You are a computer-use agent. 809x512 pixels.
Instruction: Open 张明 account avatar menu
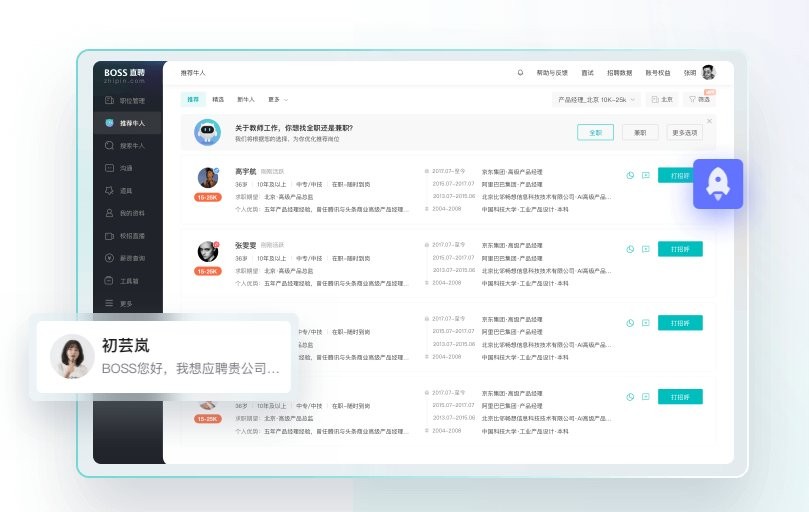(x=708, y=72)
